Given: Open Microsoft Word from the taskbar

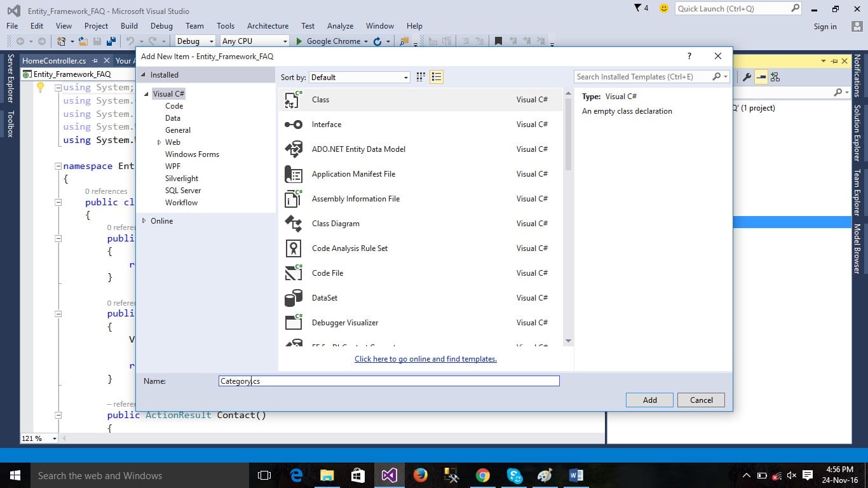Looking at the screenshot, I should coord(576,475).
